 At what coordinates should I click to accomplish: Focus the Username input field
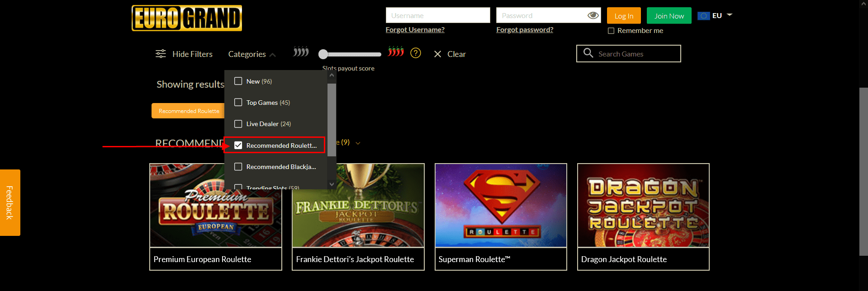tap(438, 15)
